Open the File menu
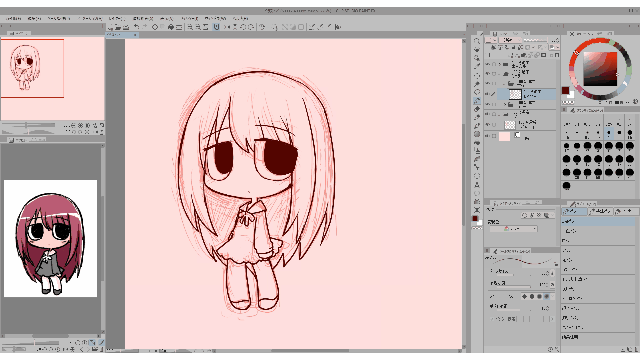This screenshot has height=360, width=640. (13, 18)
